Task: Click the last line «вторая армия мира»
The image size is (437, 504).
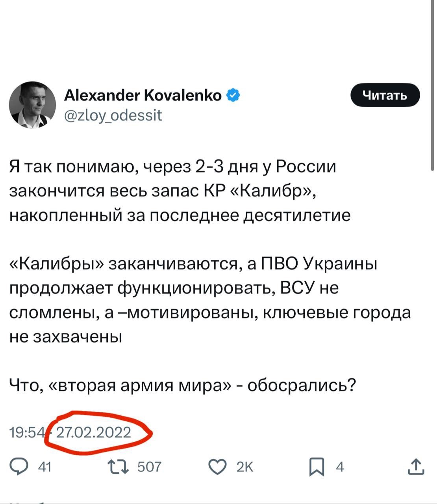Action: coord(183,385)
